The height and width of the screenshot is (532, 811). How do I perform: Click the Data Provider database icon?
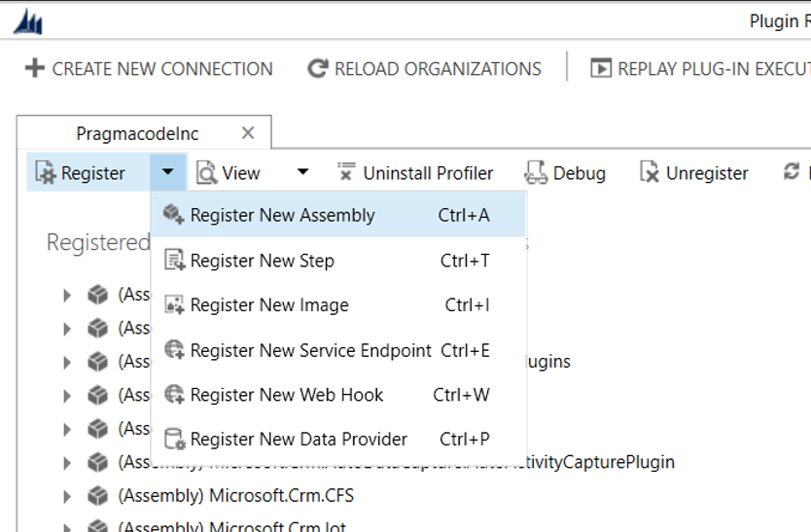pos(174,439)
